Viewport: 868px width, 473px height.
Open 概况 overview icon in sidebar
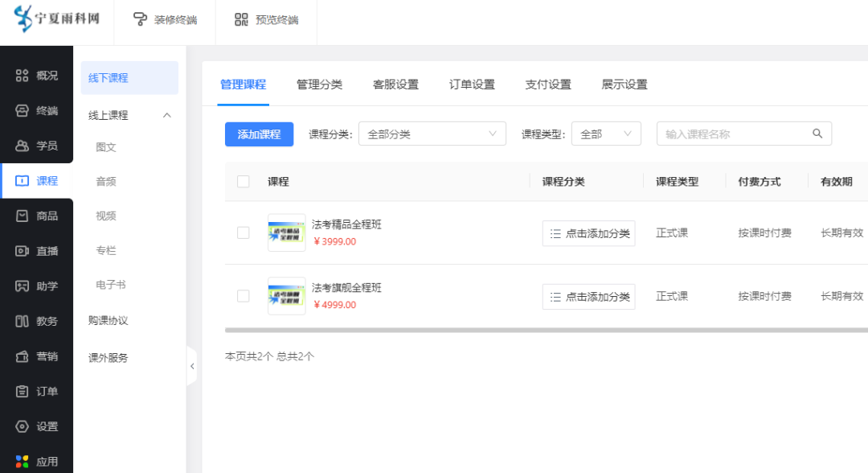click(x=22, y=76)
